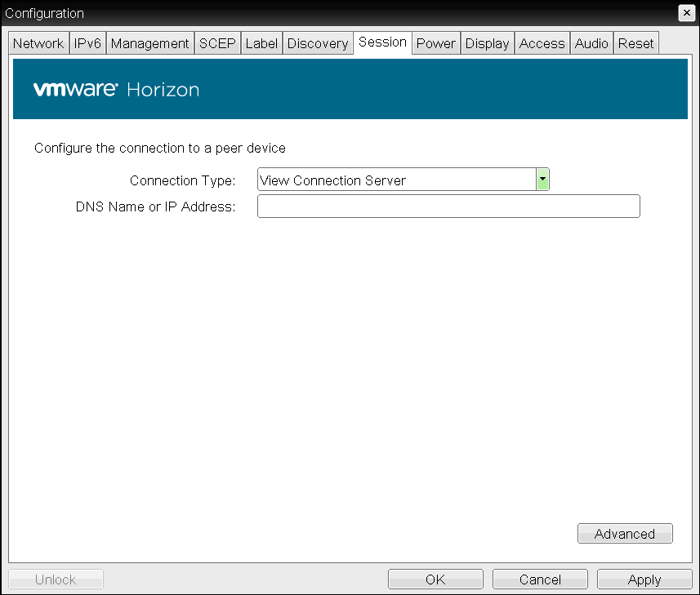Switch to the IPv6 tab
This screenshot has height=595, width=700.
87,43
